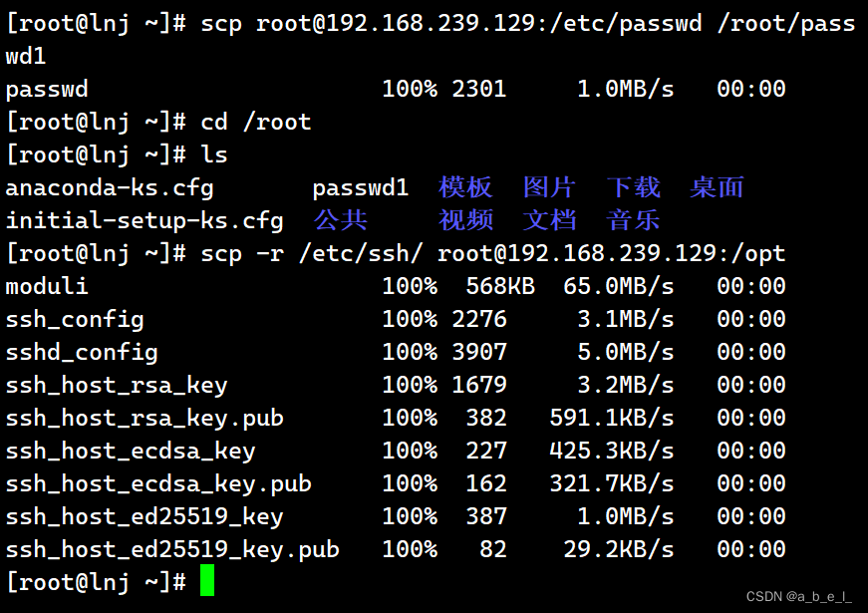This screenshot has width=868, height=613.
Task: Click the 'ls' command on its prompt line
Action: [x=214, y=154]
